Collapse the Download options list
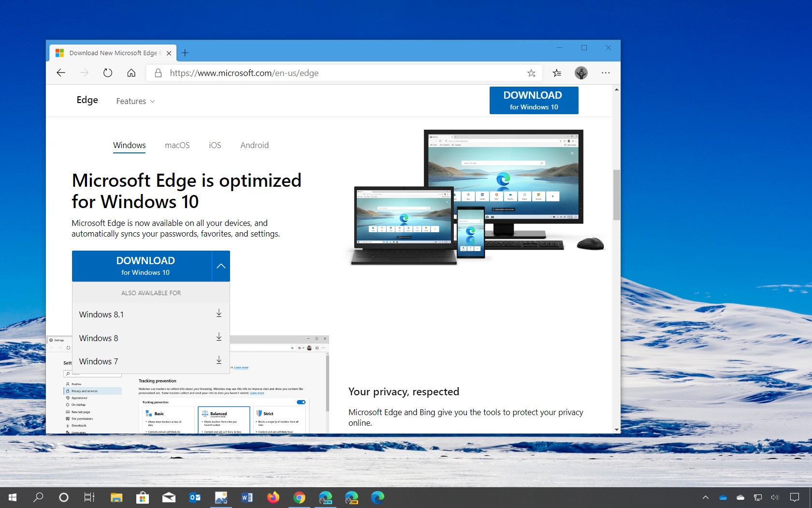Viewport: 812px width, 508px height. tap(221, 266)
